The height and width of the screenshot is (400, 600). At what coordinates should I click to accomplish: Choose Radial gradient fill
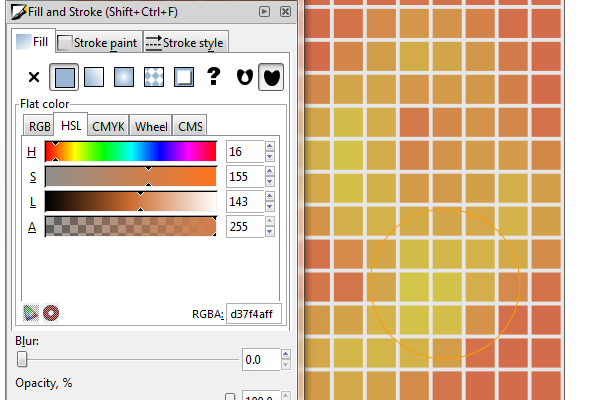coord(124,77)
